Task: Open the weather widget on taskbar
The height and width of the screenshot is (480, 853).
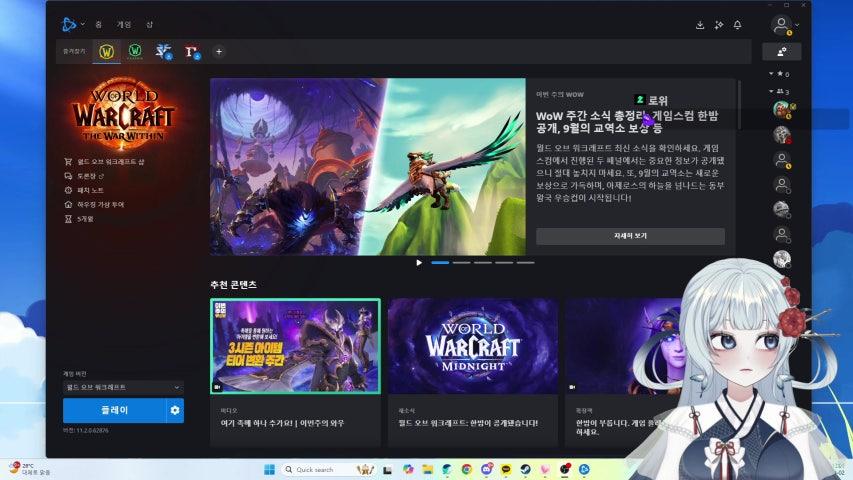Action: click(29, 469)
